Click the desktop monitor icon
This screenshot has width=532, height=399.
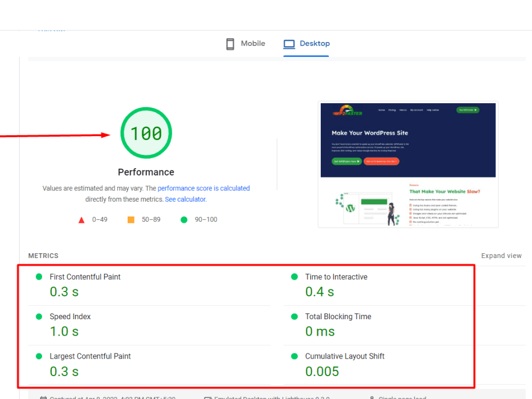[289, 44]
